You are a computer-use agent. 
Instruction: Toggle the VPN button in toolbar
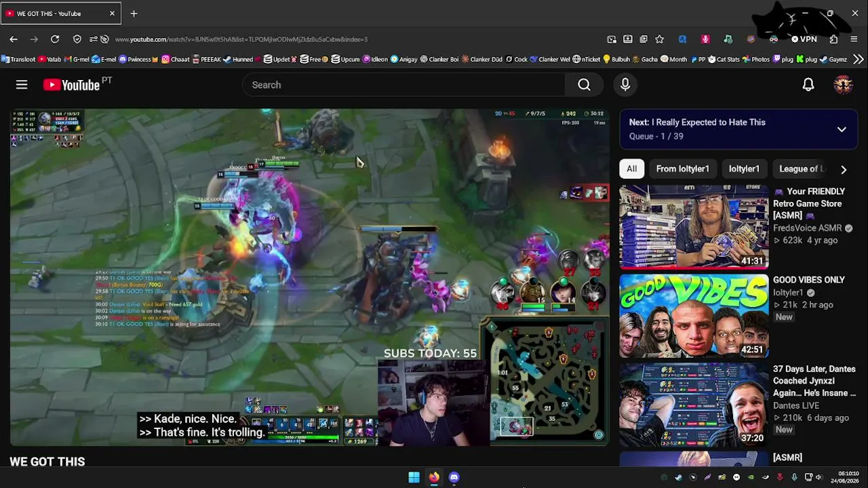click(804, 39)
